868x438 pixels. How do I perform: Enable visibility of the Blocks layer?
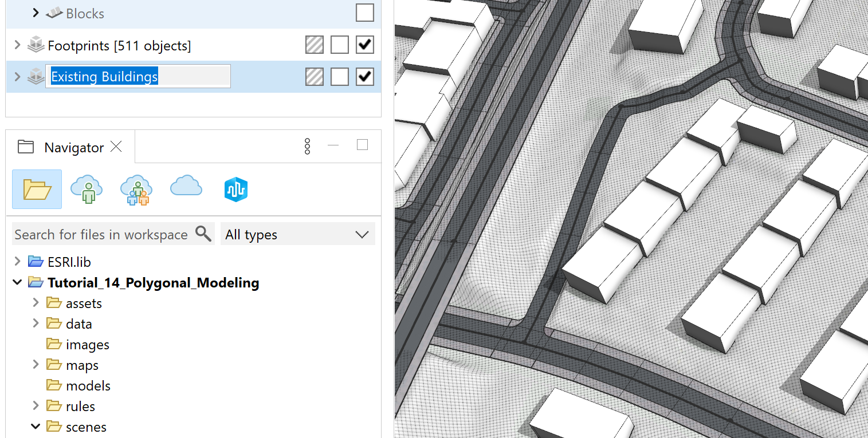click(365, 13)
